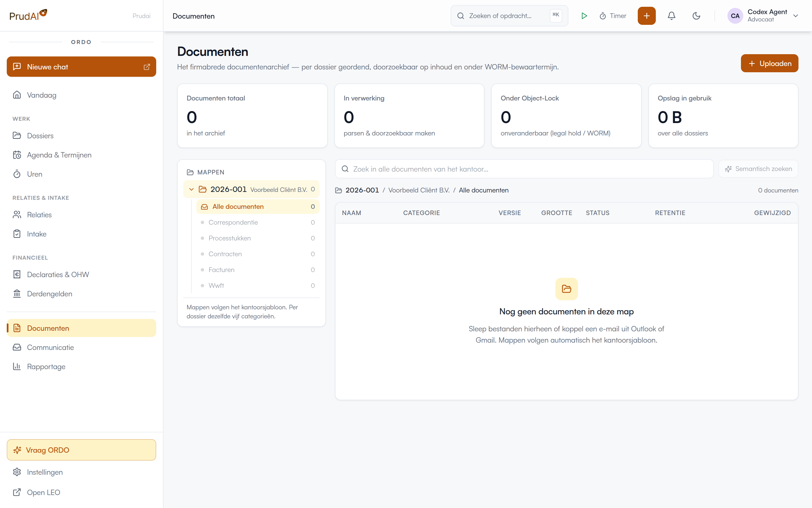Sort by the NAAM column header

[351, 213]
